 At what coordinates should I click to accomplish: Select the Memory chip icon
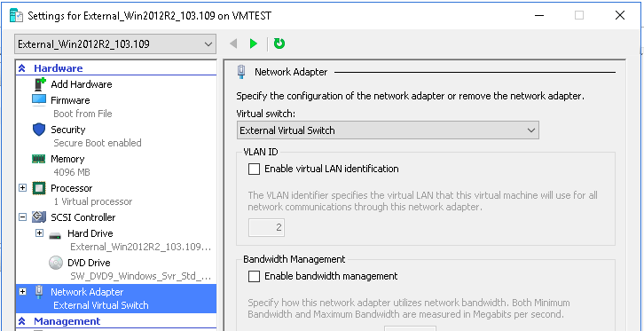click(39, 159)
